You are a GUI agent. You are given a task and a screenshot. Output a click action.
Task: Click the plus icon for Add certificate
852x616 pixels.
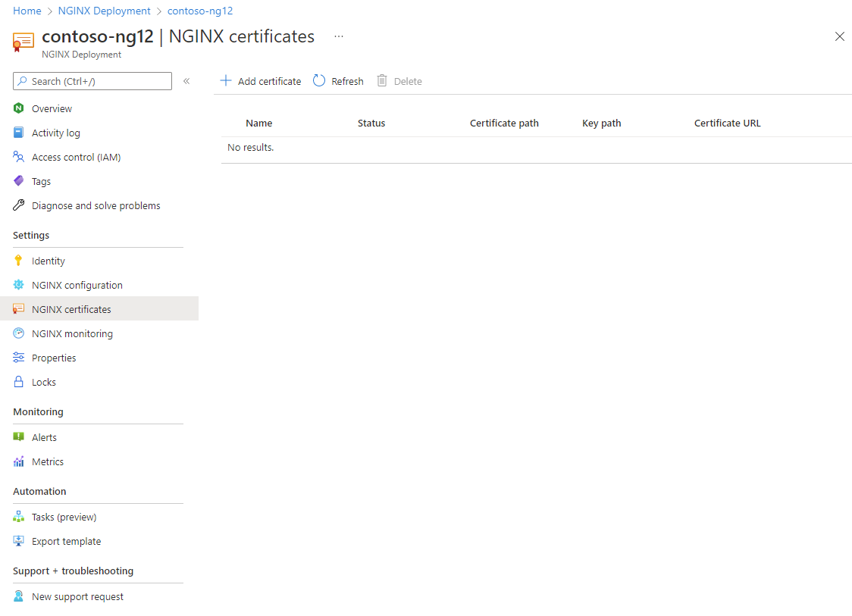click(225, 81)
